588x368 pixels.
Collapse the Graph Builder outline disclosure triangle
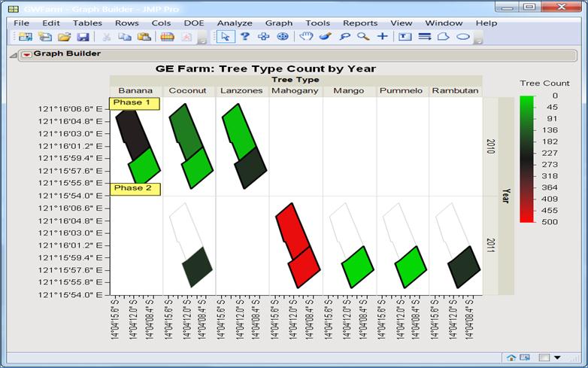pos(13,56)
